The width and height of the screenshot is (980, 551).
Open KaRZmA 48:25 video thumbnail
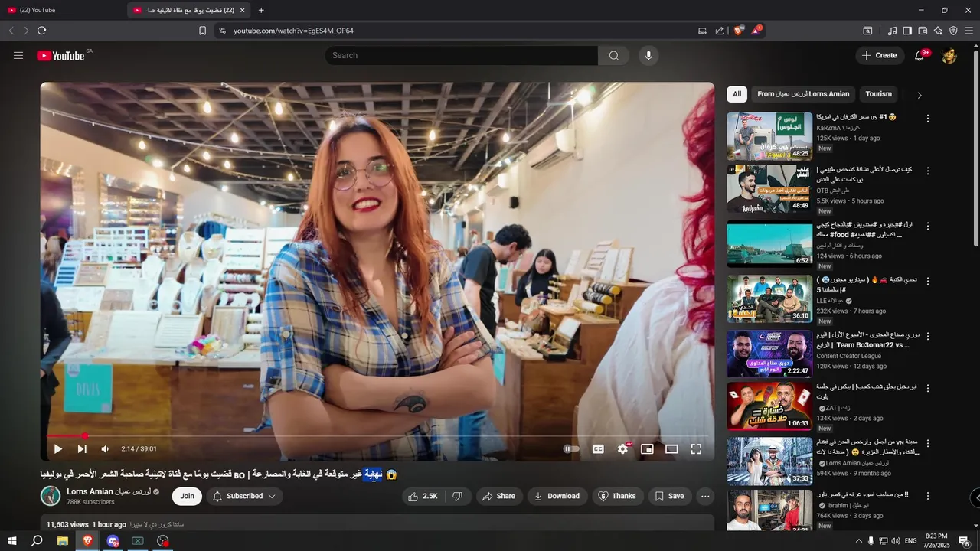pos(769,136)
